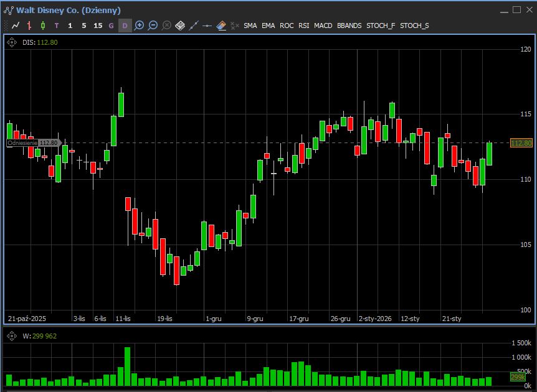Switch to line chart type
Screen dimensions: 537x392
click(16, 26)
